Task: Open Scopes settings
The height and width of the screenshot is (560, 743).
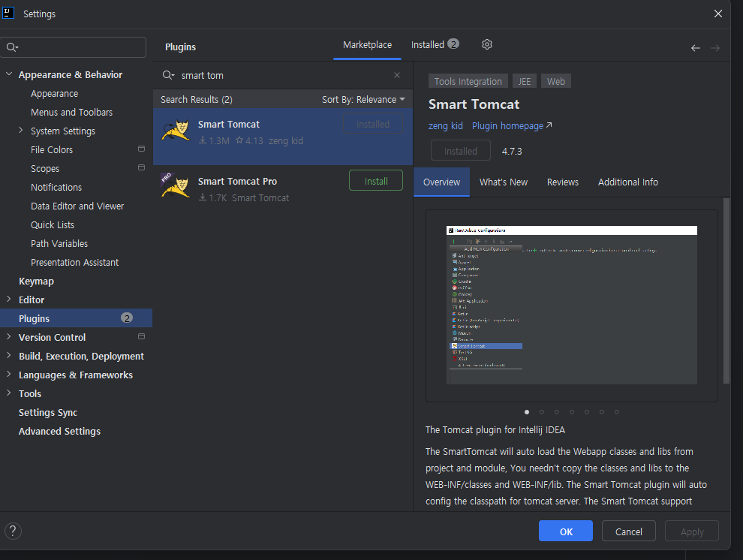Action: tap(45, 169)
